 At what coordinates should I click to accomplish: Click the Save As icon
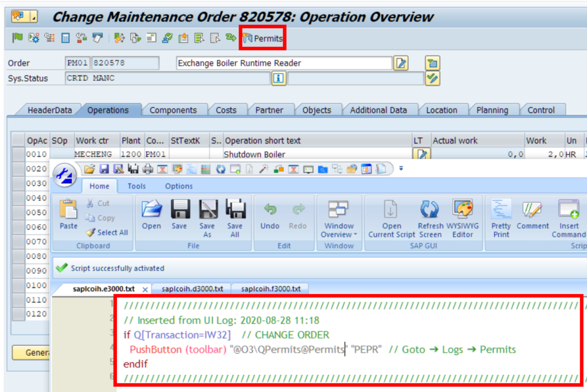207,210
